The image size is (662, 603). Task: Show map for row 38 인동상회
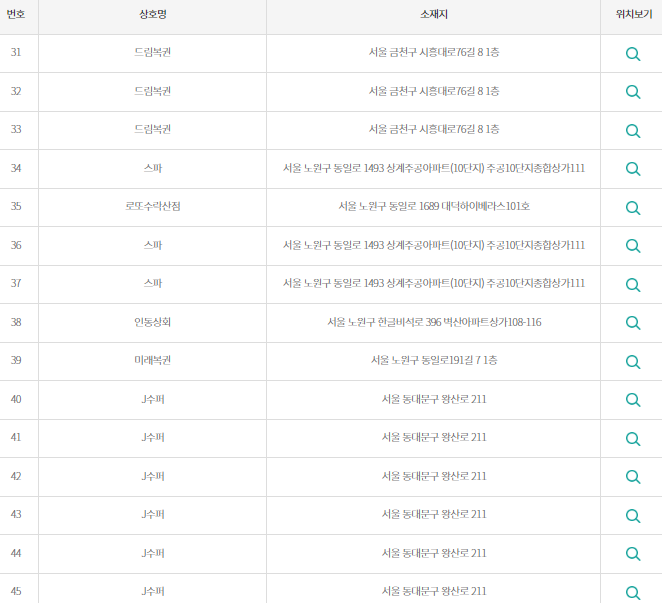coord(632,323)
